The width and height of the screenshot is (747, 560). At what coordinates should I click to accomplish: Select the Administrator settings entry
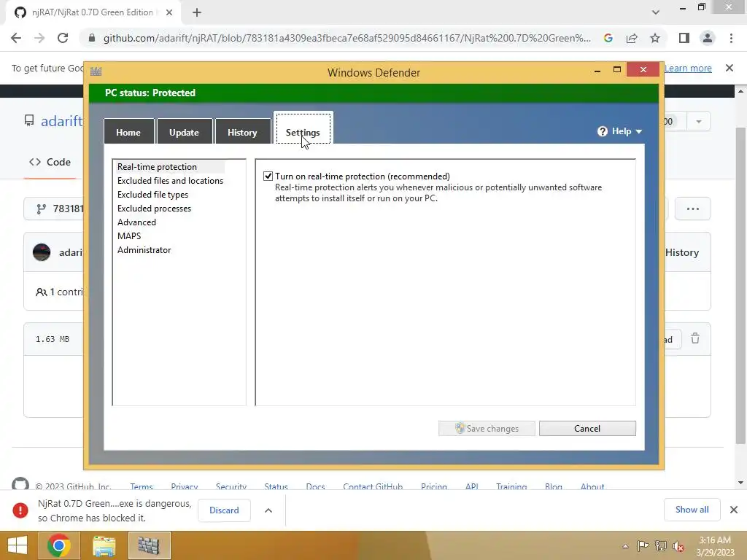tap(144, 249)
